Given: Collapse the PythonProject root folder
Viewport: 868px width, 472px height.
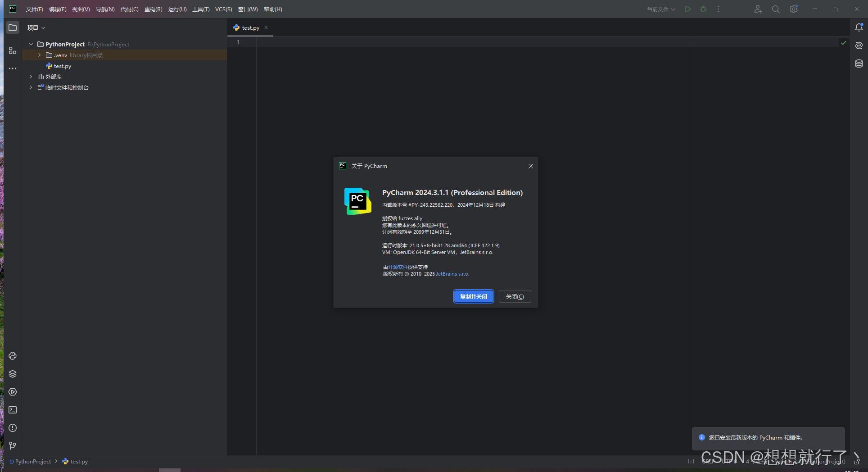Looking at the screenshot, I should [x=31, y=44].
